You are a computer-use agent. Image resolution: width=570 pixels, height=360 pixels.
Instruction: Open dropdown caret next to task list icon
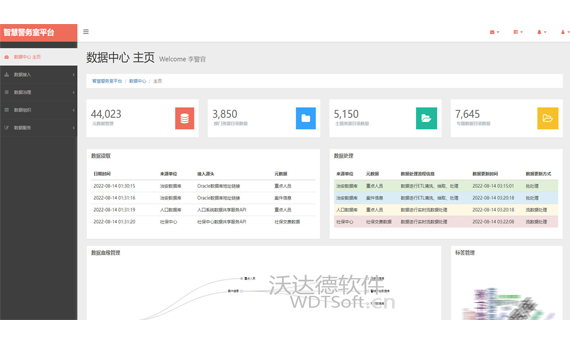[521, 32]
